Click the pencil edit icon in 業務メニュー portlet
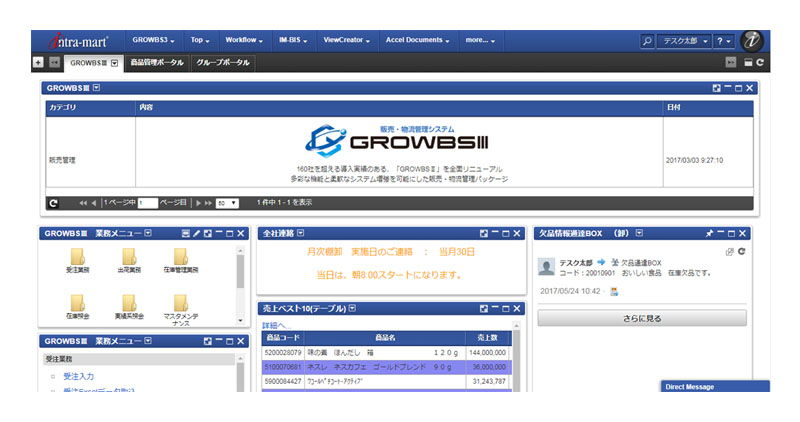The image size is (800, 422). tap(196, 233)
